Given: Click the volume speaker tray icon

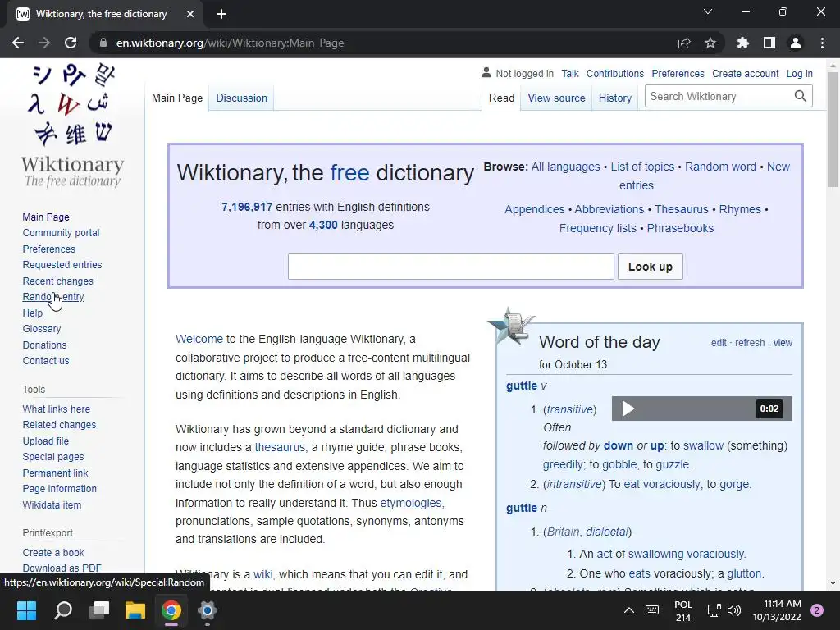Looking at the screenshot, I should [734, 610].
